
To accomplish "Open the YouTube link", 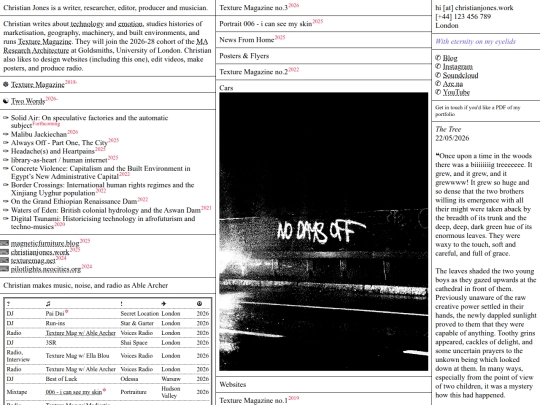I will 456,92.
